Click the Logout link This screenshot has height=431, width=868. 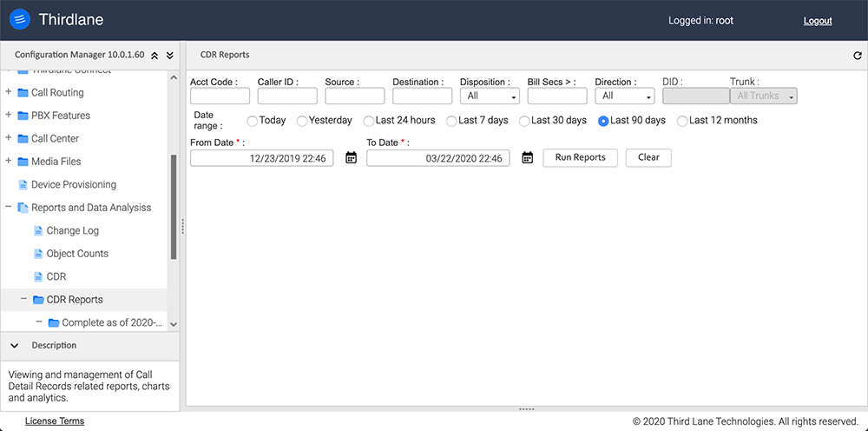point(817,21)
